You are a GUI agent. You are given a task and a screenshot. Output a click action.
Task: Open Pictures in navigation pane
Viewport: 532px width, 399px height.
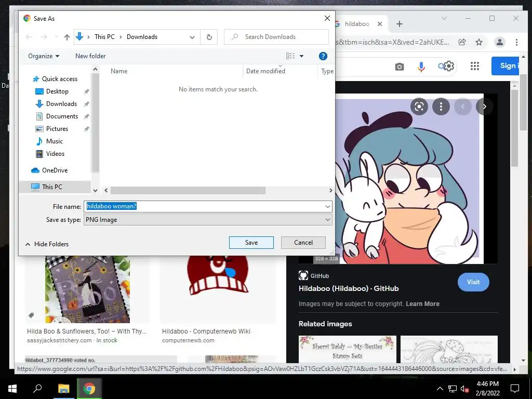pyautogui.click(x=57, y=129)
